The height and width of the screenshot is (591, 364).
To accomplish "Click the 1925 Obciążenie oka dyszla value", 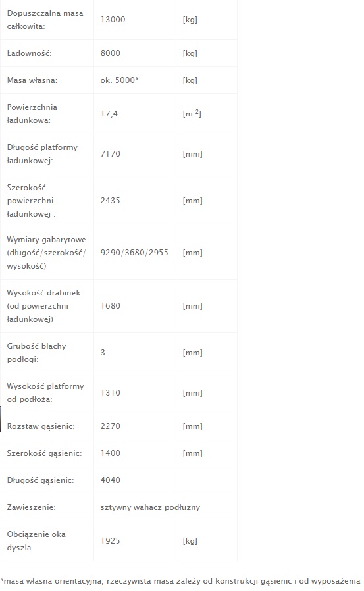I will 111,541.
